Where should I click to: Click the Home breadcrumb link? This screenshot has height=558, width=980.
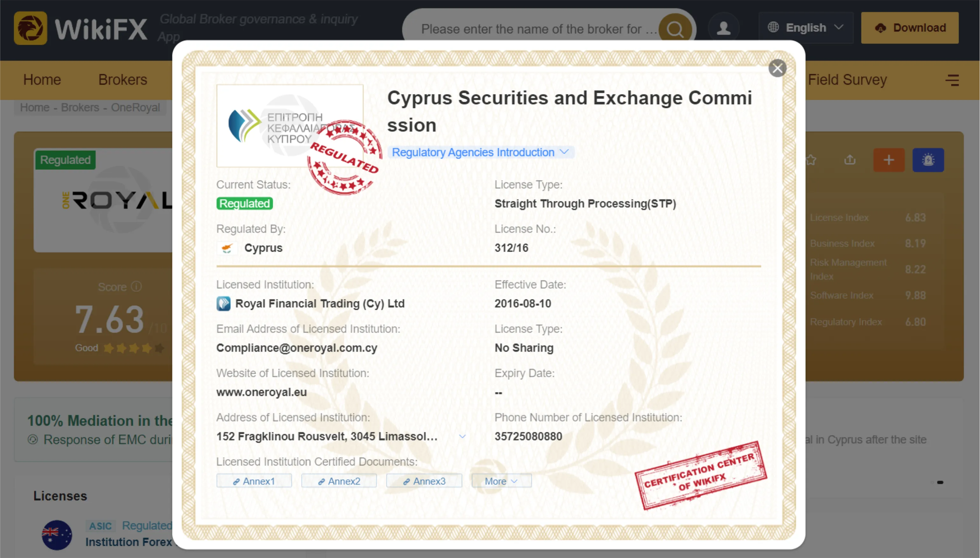tap(35, 107)
